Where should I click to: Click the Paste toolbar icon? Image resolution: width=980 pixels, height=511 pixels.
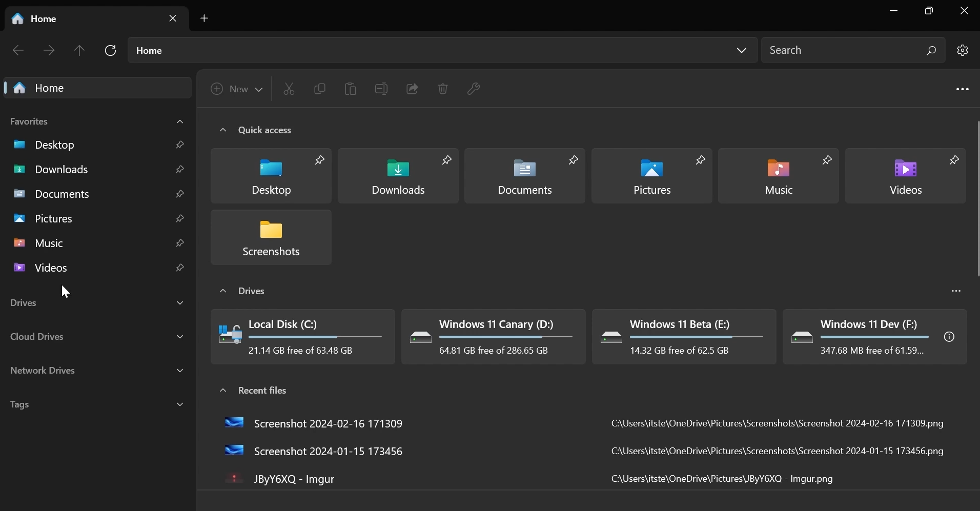point(350,89)
